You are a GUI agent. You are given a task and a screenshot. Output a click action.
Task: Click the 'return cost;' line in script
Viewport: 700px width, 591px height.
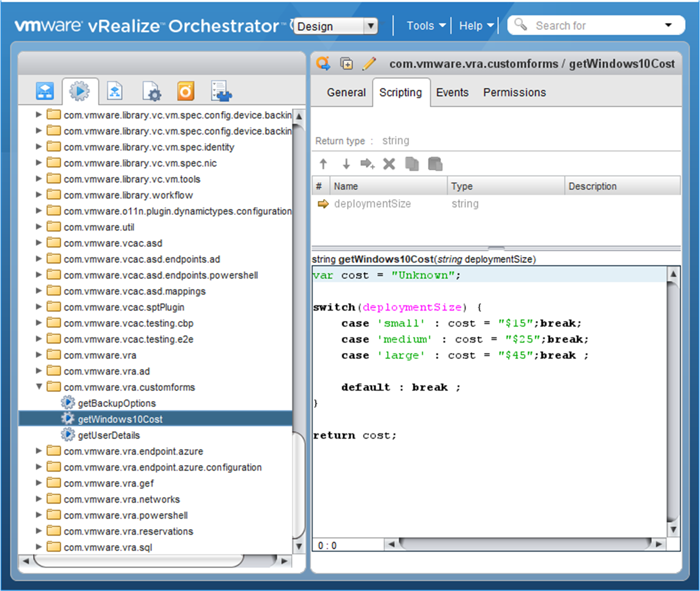tap(355, 435)
